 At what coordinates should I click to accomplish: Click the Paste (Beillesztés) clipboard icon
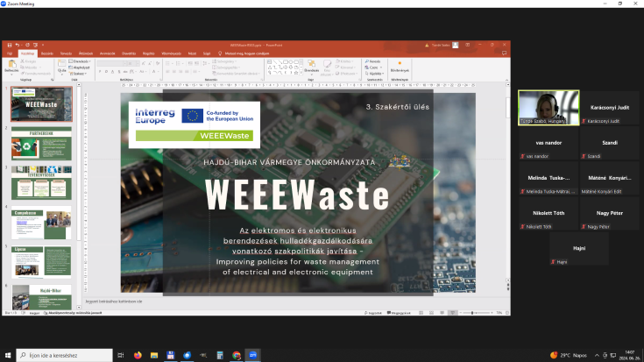click(11, 65)
